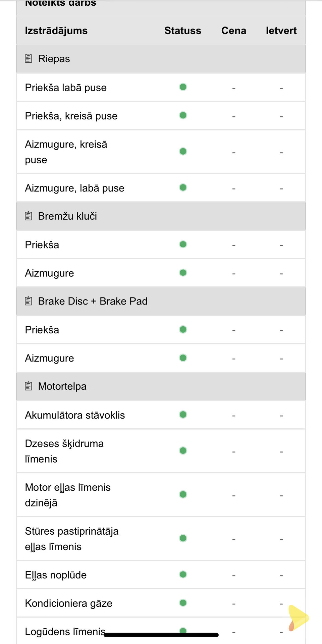Click the clipboard icon beside Brake Disc + Brake Pad
Image resolution: width=322 pixels, height=644 pixels.
click(29, 301)
